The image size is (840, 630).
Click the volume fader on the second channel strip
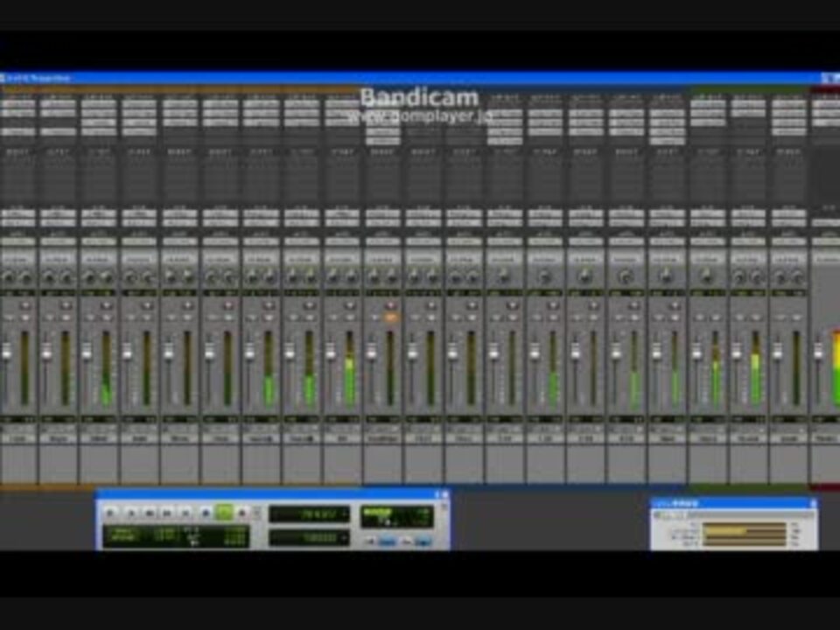pos(46,352)
